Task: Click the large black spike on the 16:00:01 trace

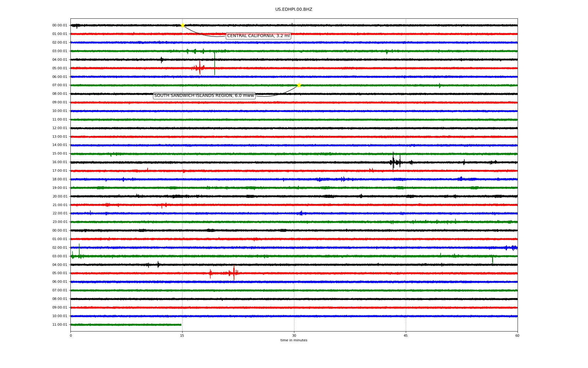Action: 393,161
